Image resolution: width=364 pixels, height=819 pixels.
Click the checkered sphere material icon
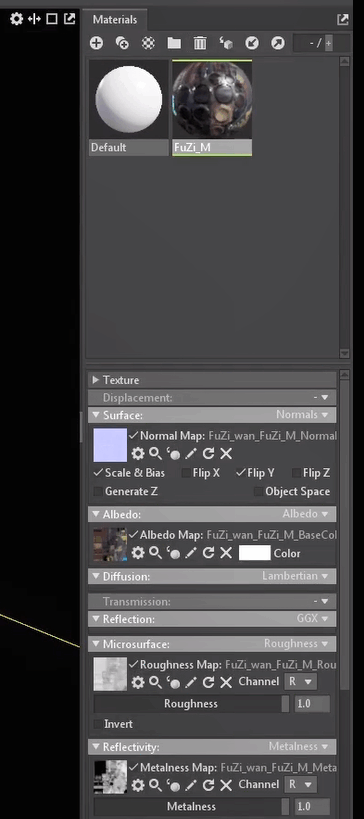point(148,43)
